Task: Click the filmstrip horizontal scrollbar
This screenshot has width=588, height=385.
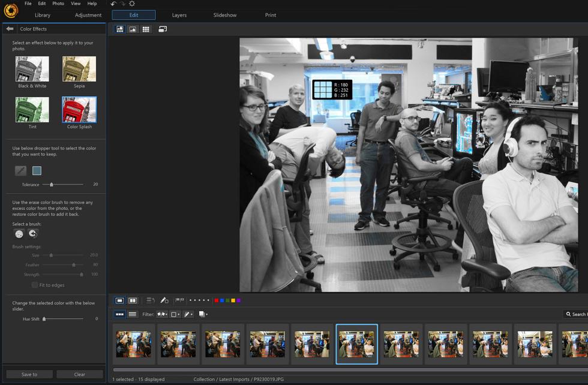Action: (x=350, y=369)
